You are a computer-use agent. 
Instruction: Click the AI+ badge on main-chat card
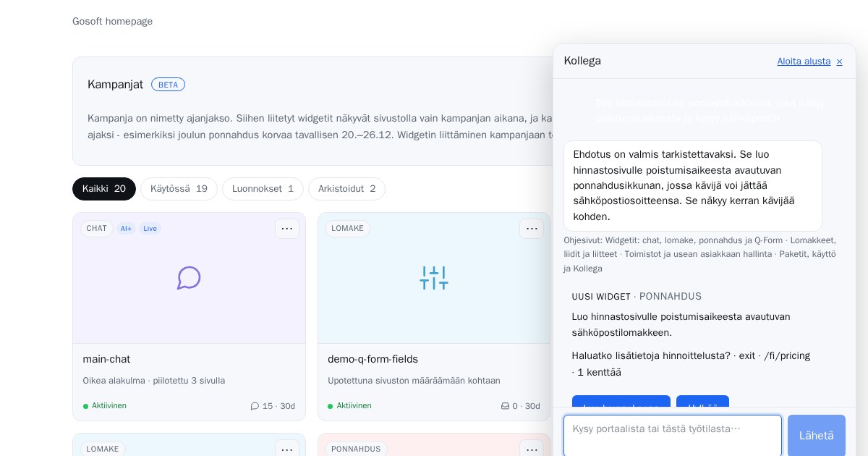tap(127, 229)
